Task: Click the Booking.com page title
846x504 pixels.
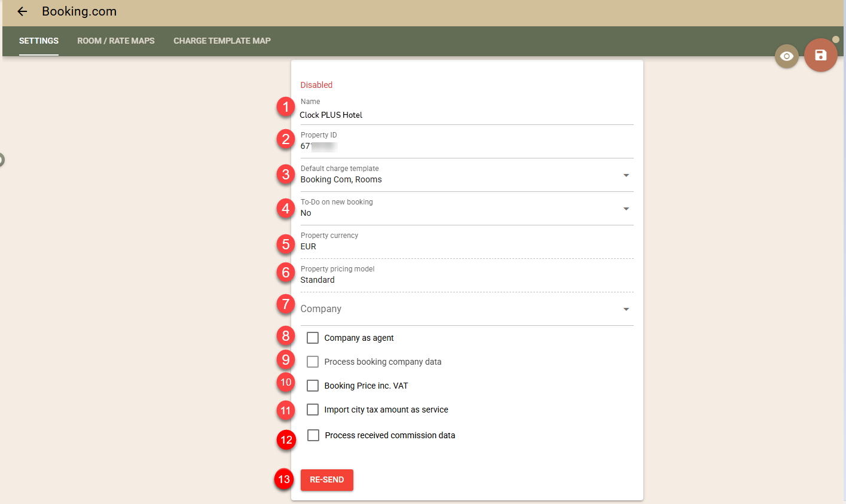Action: pyautogui.click(x=79, y=11)
